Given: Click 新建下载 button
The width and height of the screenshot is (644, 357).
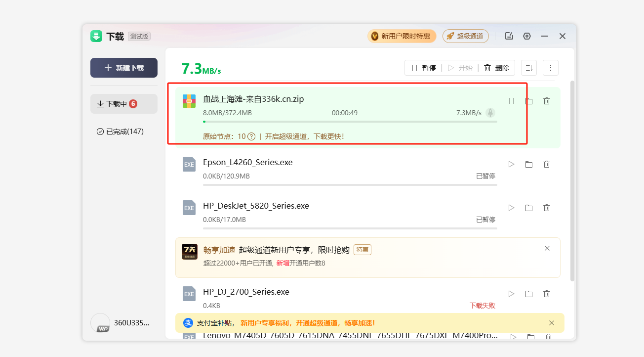Looking at the screenshot, I should tap(124, 68).
